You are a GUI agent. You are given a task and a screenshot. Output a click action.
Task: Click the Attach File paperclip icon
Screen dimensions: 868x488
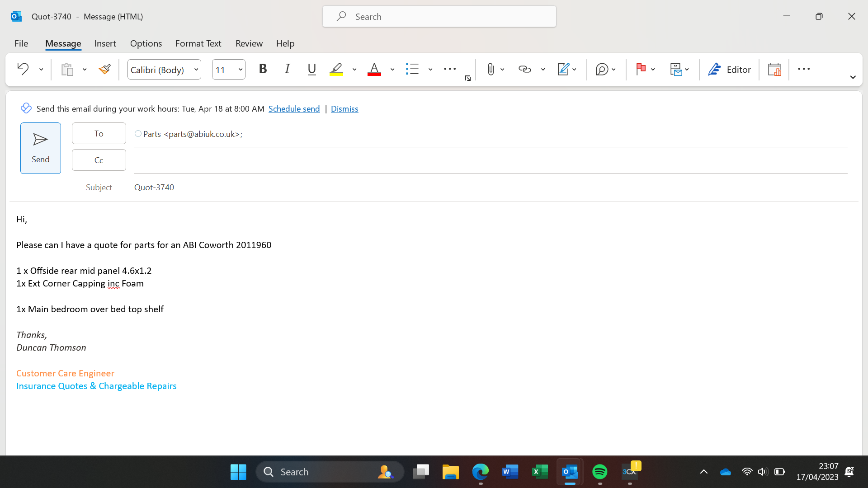[491, 69]
